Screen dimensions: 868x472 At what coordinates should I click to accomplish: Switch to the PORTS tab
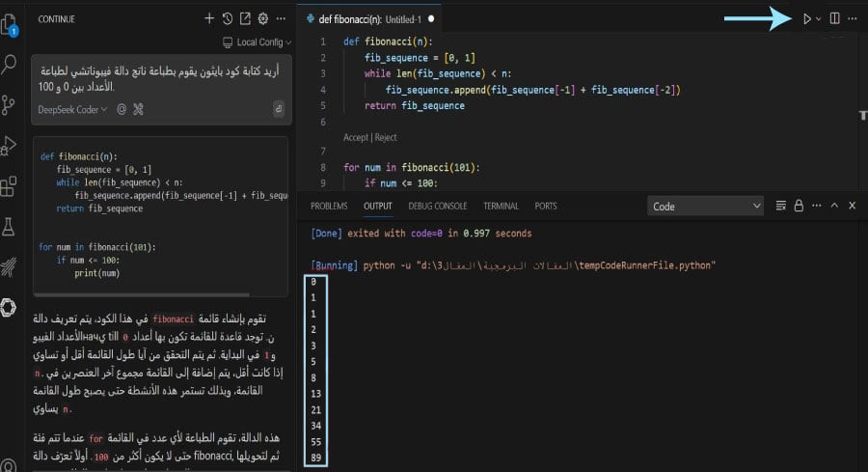point(546,207)
